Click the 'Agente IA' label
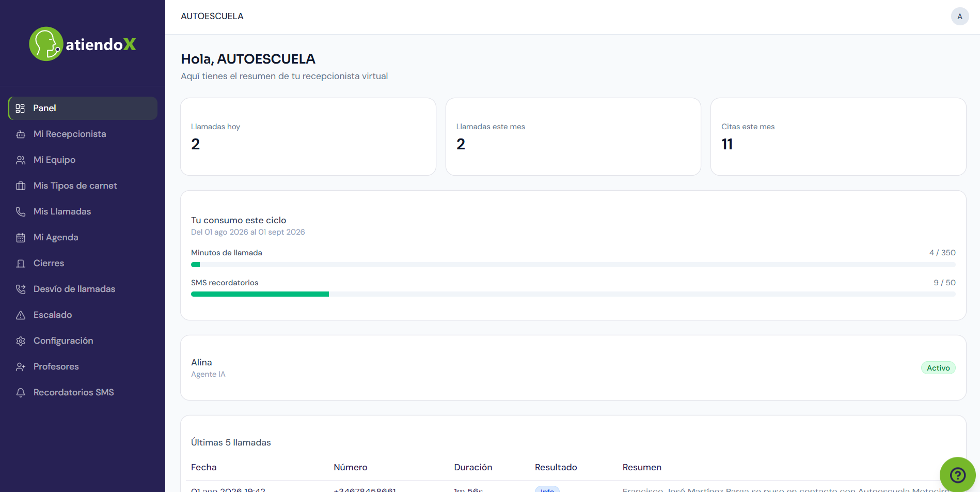Image resolution: width=980 pixels, height=492 pixels. [x=208, y=374]
